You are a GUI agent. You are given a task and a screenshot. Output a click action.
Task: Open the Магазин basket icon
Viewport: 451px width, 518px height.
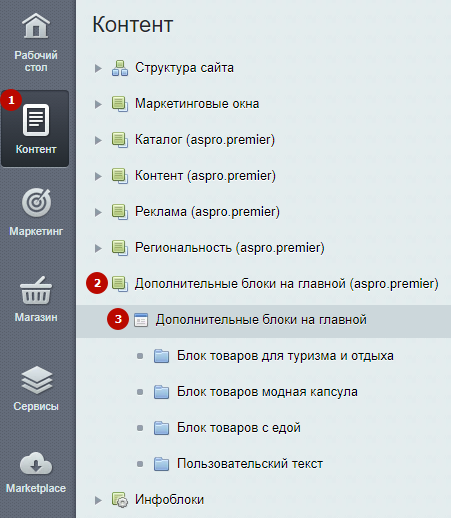coord(36,290)
